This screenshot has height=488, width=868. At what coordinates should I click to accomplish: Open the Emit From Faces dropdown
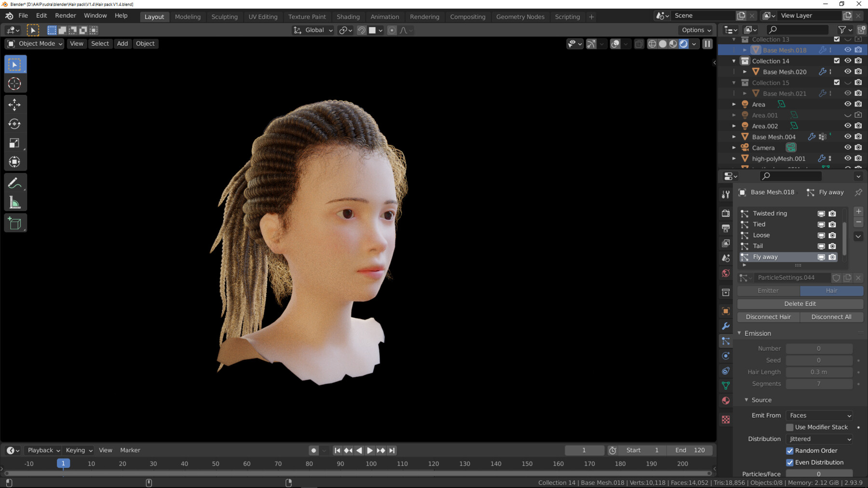click(819, 415)
